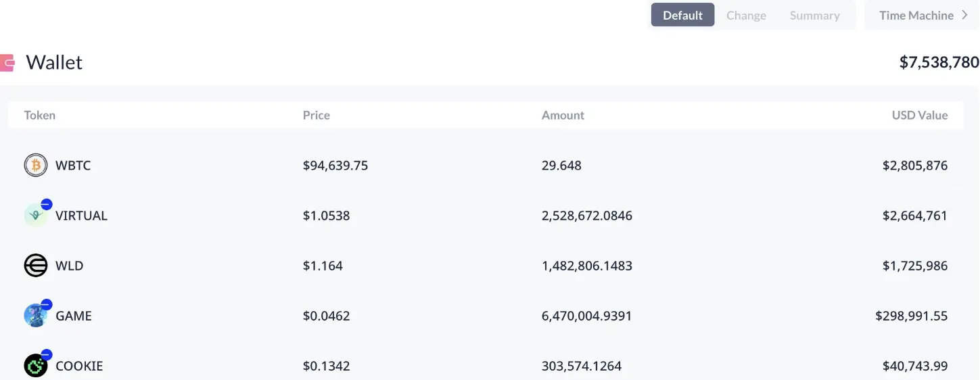Sort by the Amount column header
980x380 pixels.
tap(563, 115)
